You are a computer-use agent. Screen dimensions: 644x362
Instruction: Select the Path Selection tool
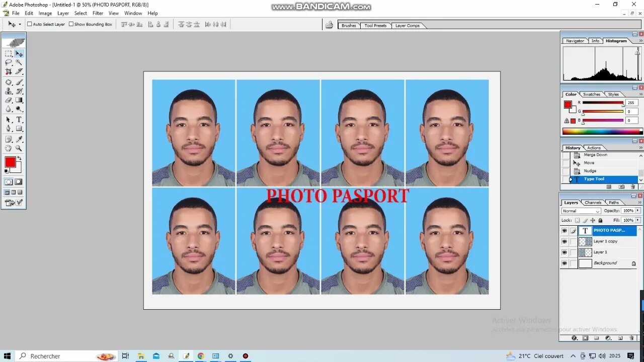pos(9,120)
